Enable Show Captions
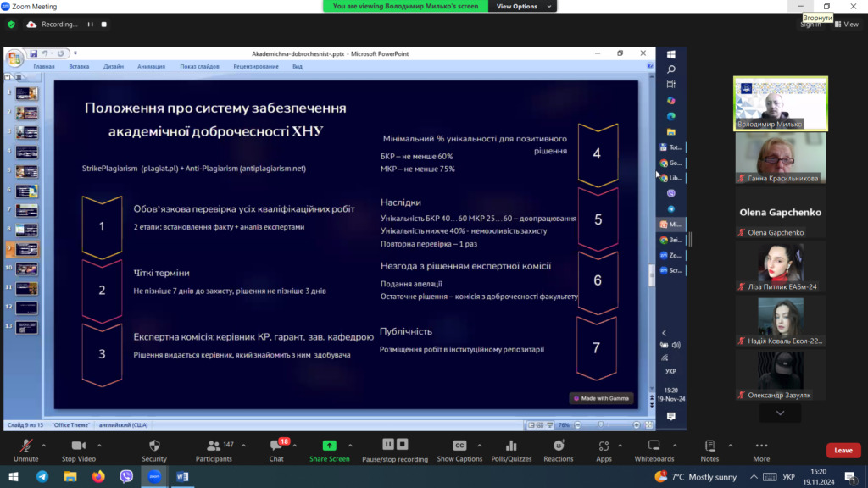Image resolution: width=868 pixels, height=488 pixels. [459, 446]
